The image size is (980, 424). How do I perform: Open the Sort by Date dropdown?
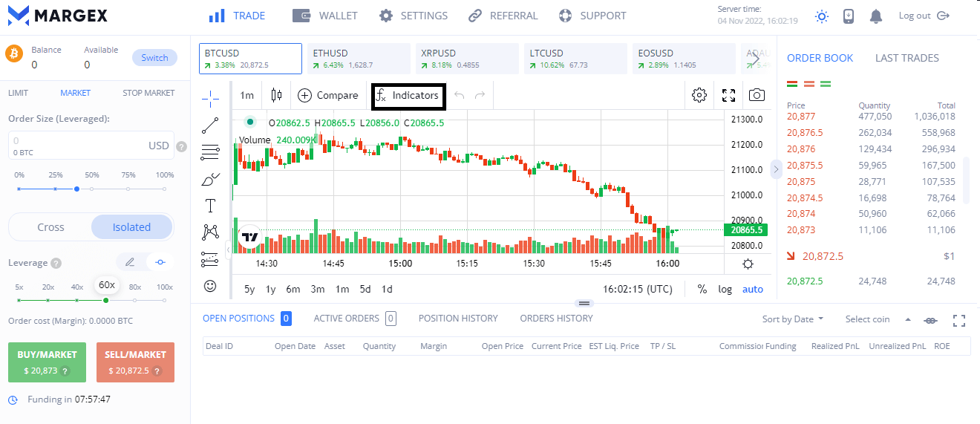(793, 319)
